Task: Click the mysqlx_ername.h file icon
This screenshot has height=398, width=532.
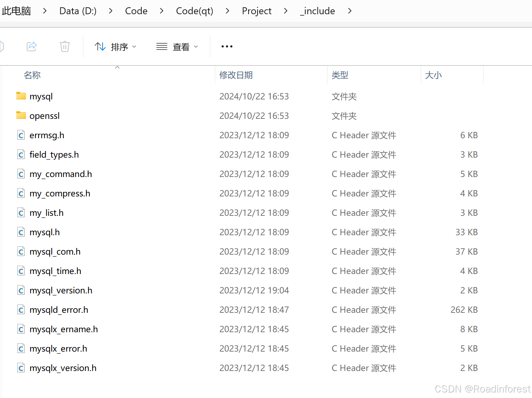Action: pos(21,329)
